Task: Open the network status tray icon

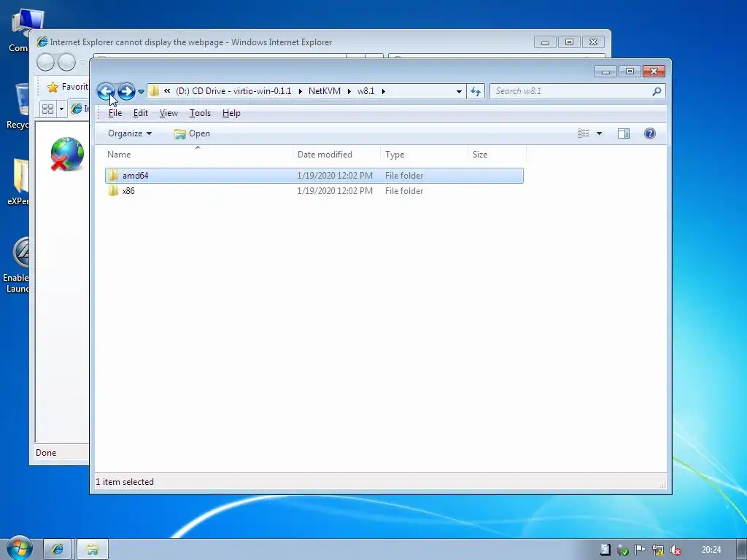Action: point(658,550)
